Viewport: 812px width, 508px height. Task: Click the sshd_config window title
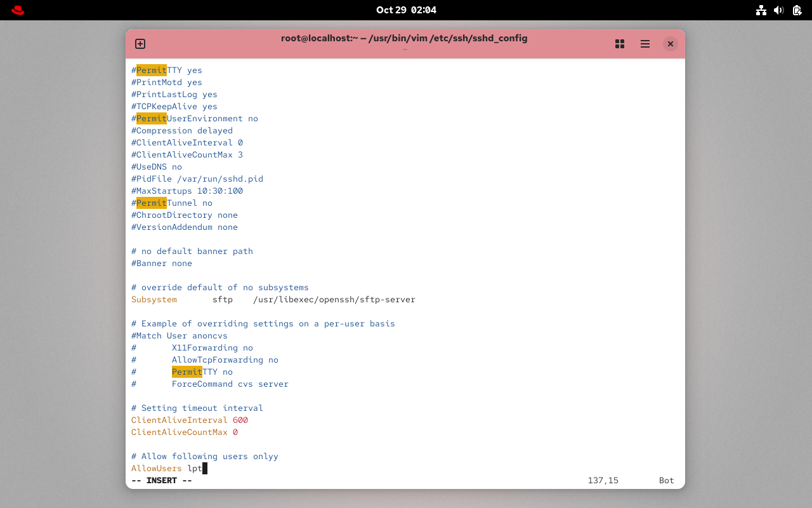[404, 38]
